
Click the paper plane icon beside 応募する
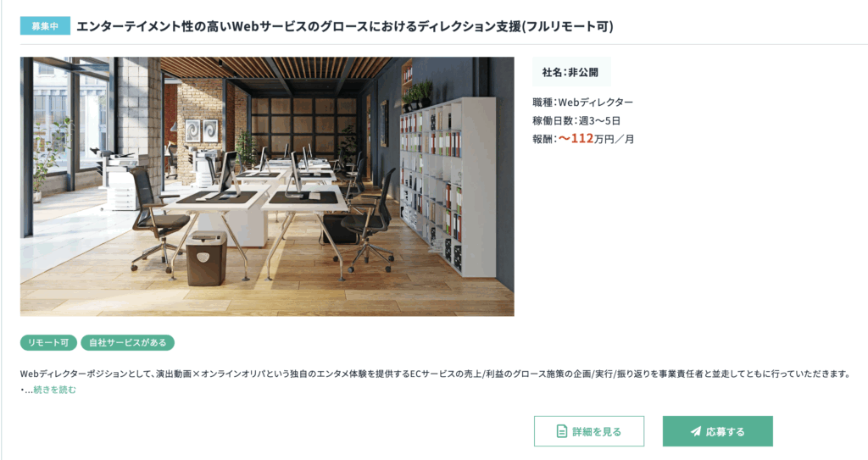coord(696,431)
